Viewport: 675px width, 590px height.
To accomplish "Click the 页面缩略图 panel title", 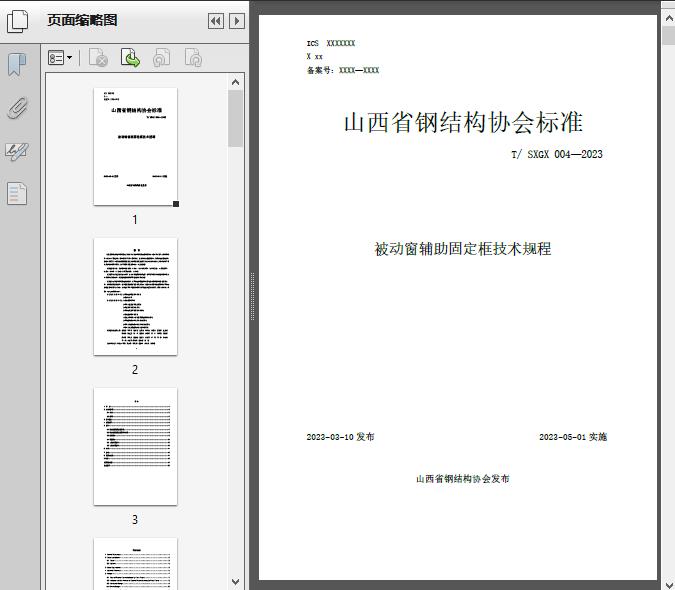I will [x=82, y=20].
